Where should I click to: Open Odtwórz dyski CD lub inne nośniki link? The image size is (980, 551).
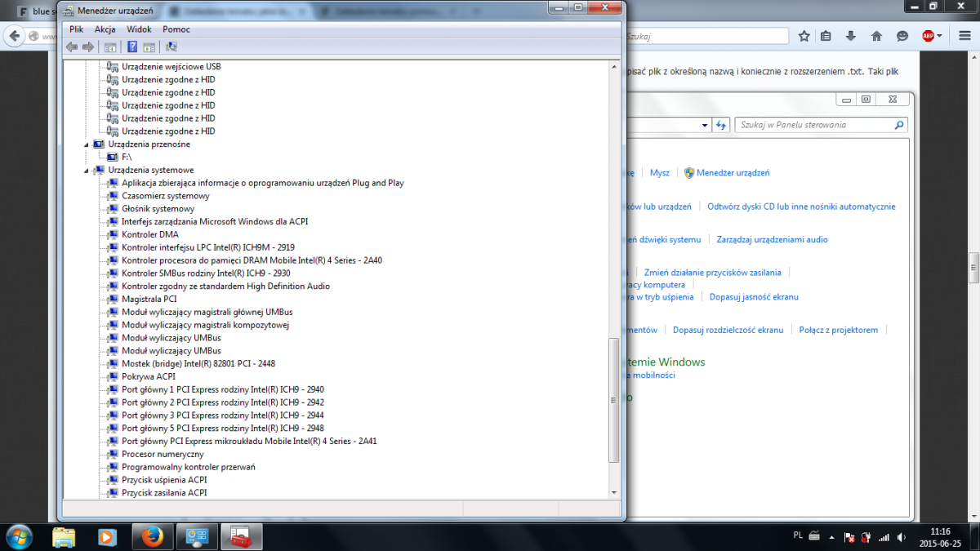[802, 207]
